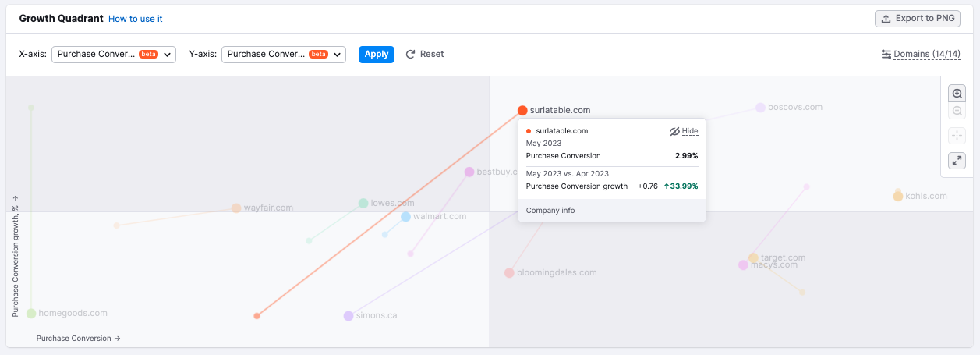Click the zoom out magnifier icon
Image resolution: width=980 pixels, height=355 pixels.
[x=957, y=112]
